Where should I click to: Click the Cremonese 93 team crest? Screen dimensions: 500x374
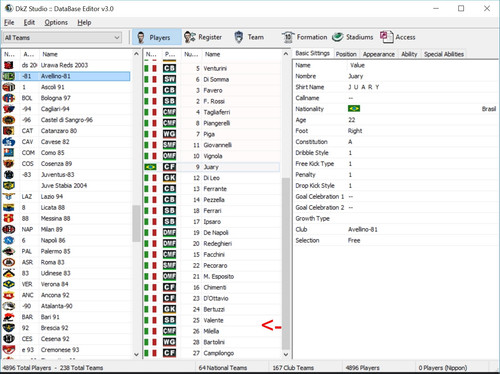pyautogui.click(x=9, y=350)
